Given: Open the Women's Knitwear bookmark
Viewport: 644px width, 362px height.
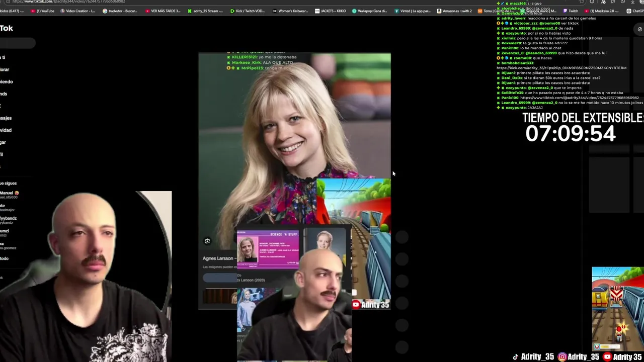Looking at the screenshot, I should coord(290,11).
